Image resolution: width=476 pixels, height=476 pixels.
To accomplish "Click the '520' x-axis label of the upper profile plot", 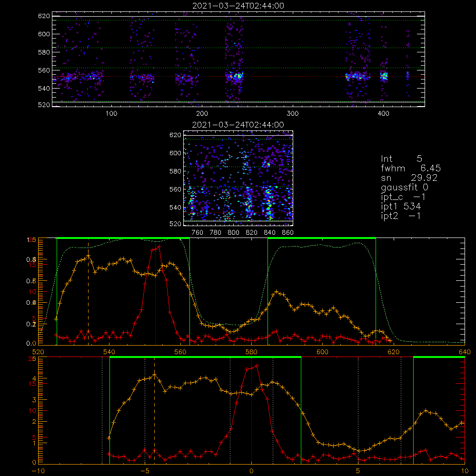I will 38,352.
